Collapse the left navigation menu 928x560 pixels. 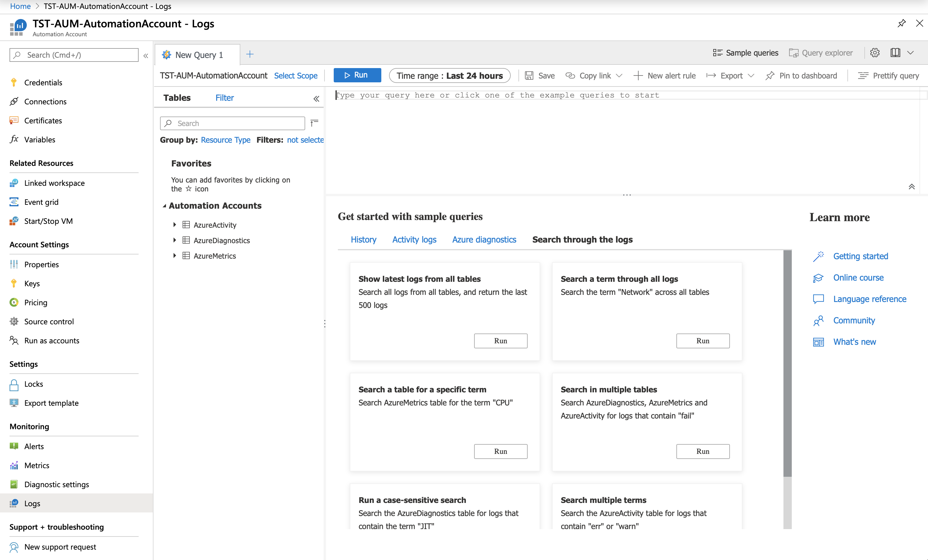point(146,56)
